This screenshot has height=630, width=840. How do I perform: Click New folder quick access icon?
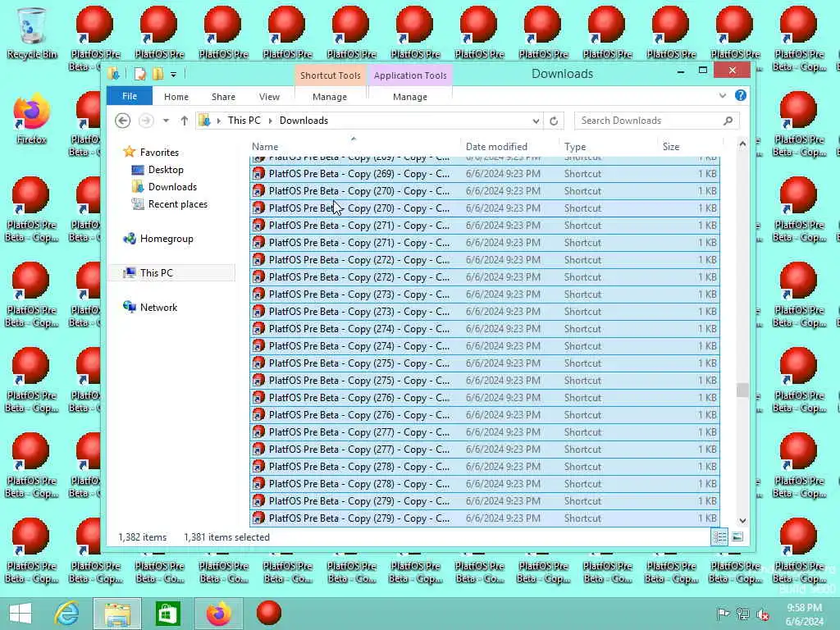click(x=157, y=74)
